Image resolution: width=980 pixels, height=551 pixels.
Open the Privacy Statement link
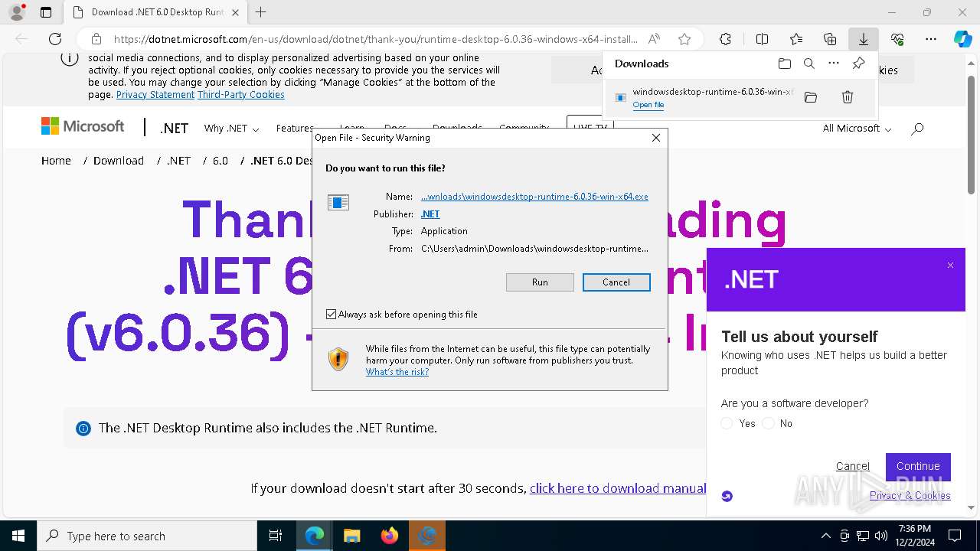coord(155,95)
